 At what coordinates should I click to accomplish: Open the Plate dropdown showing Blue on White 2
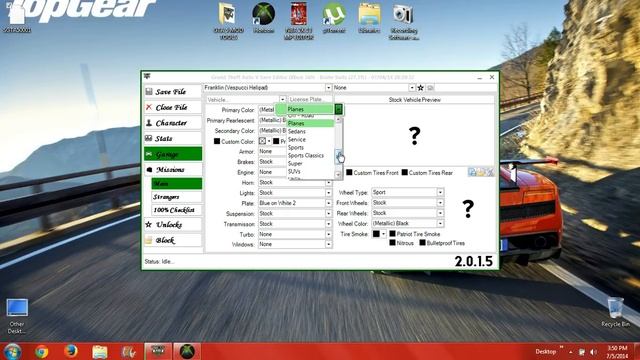pyautogui.click(x=328, y=203)
